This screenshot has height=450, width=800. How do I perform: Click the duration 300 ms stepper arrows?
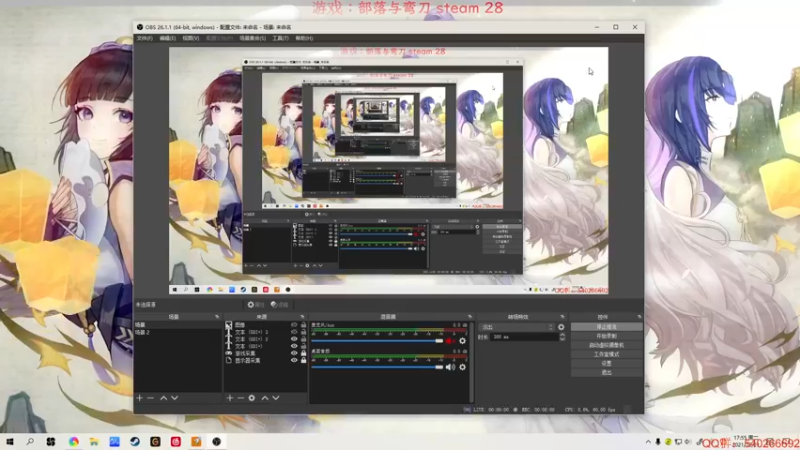click(562, 337)
